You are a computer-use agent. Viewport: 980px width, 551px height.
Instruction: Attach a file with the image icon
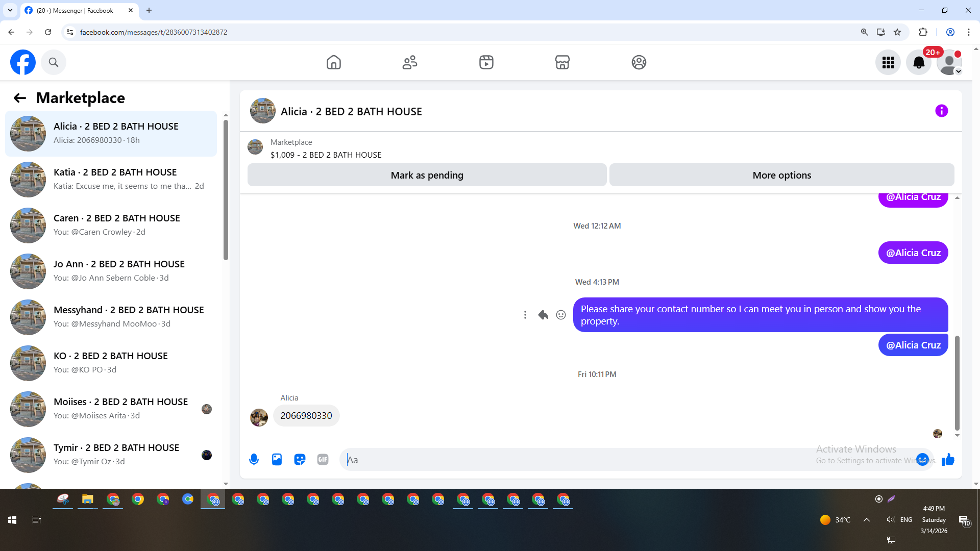point(277,460)
